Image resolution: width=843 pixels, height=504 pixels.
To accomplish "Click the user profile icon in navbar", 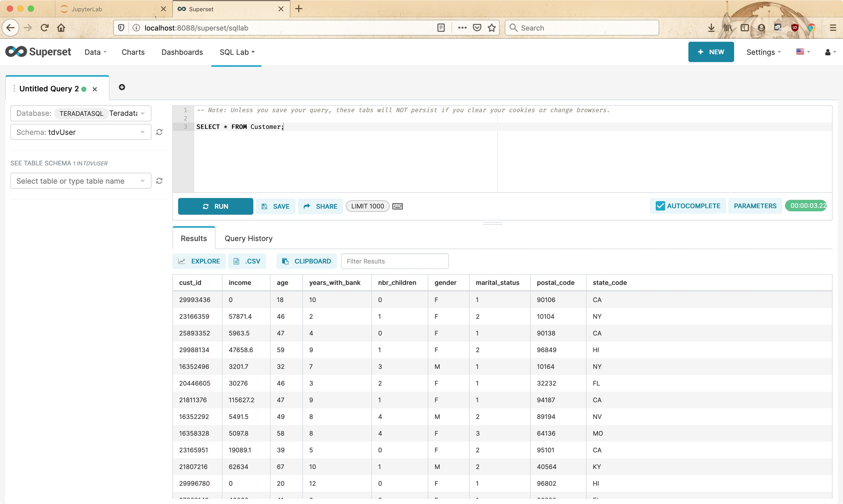I will coord(828,52).
